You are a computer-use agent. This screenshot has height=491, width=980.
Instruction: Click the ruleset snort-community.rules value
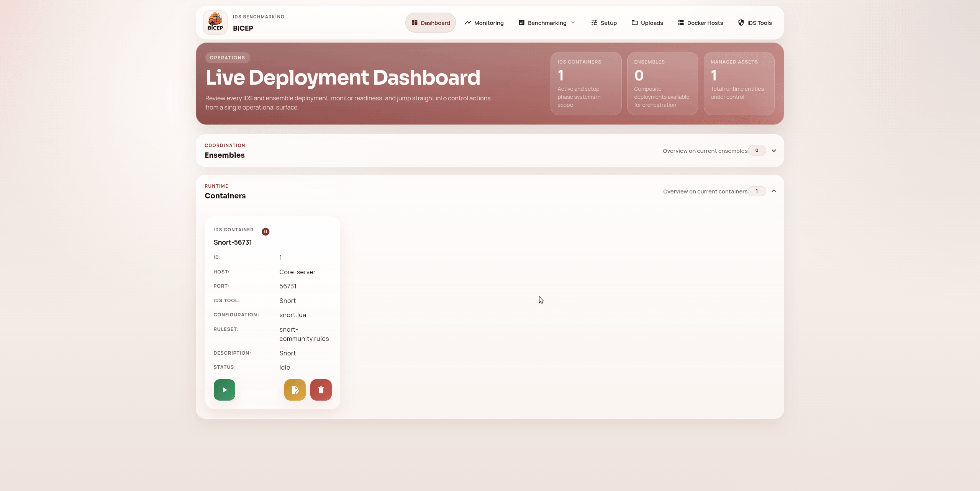tap(304, 334)
